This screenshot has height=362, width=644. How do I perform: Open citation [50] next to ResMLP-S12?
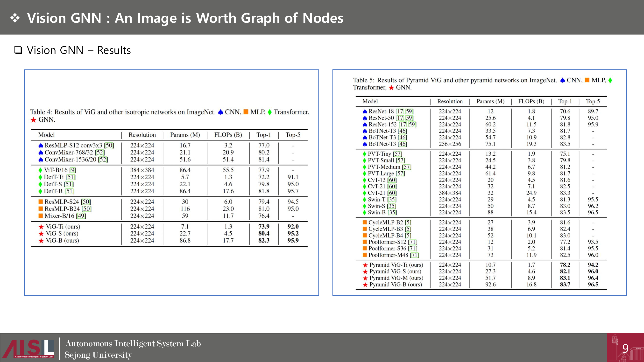click(x=109, y=145)
